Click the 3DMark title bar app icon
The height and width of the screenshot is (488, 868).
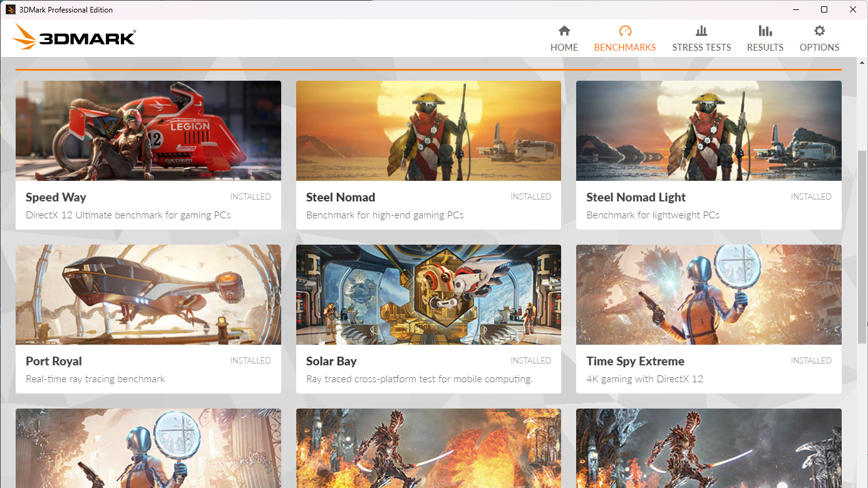pos(10,9)
